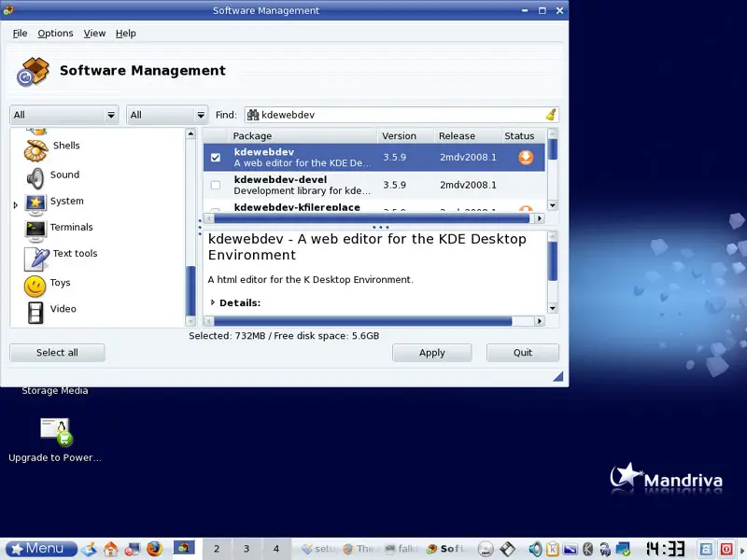Screen dimensions: 747x560
Task: Click the Quit button
Action: pos(523,353)
